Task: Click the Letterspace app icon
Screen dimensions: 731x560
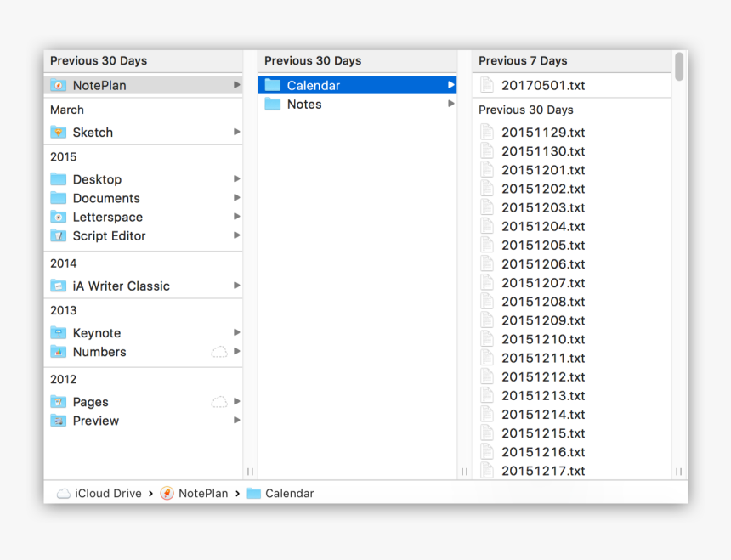Action: [59, 217]
